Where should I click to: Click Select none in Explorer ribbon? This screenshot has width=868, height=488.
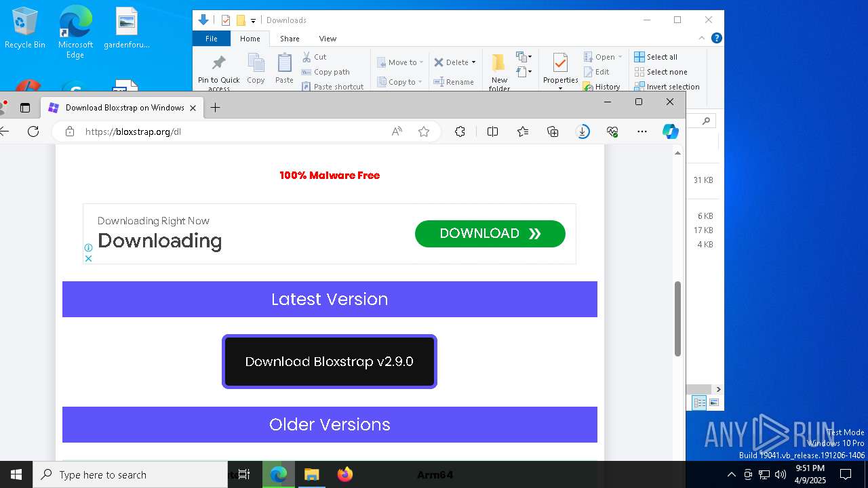pyautogui.click(x=661, y=72)
